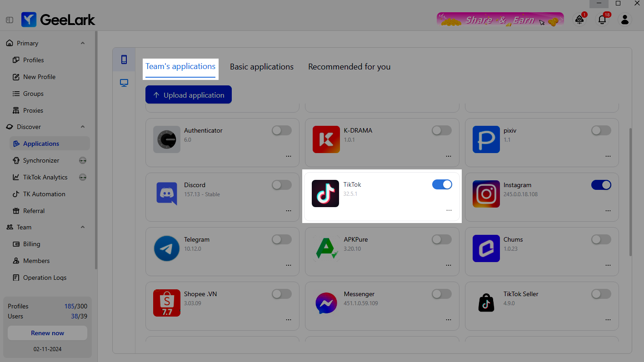The width and height of the screenshot is (644, 362).
Task: Click the TikTok Analytics premium badge icon
Action: coord(83,177)
